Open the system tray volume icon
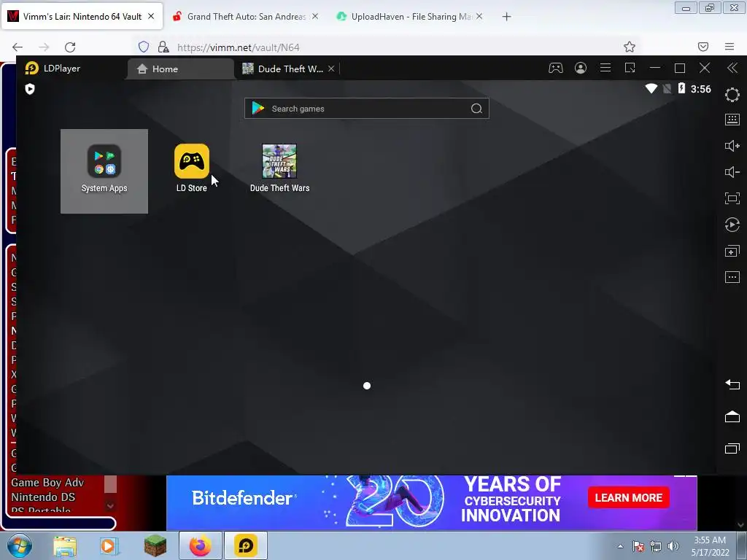 [x=673, y=546]
